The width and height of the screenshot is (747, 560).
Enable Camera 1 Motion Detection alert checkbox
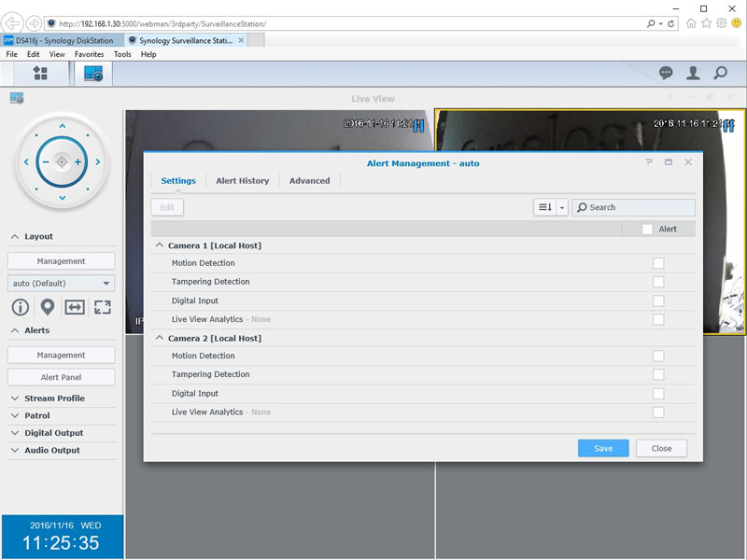658,263
